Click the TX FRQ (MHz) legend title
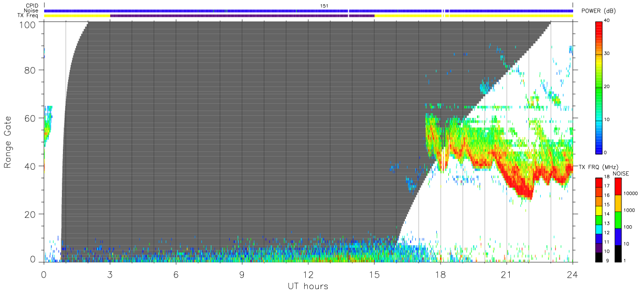The image size is (644, 297). [x=599, y=167]
